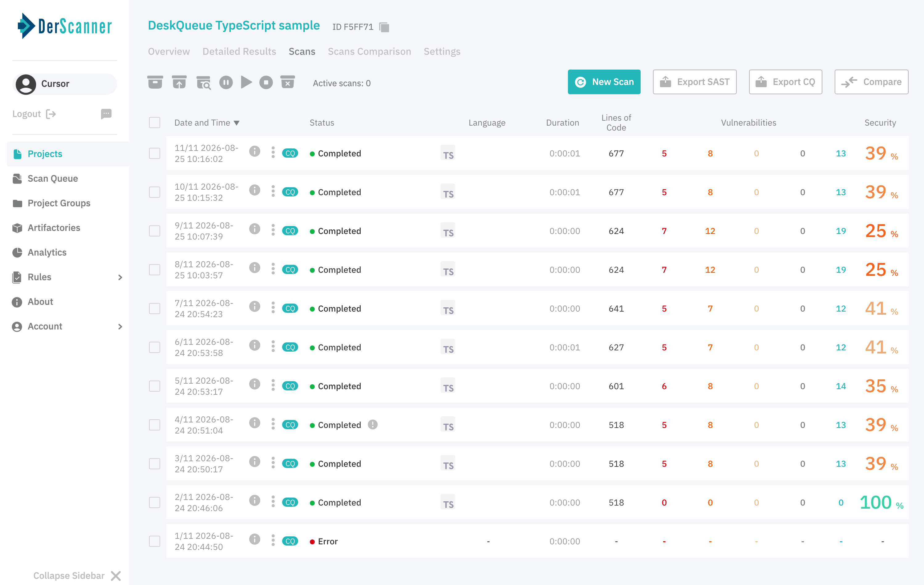The width and height of the screenshot is (924, 585).
Task: Expand the Rules sidebar chevron
Action: click(120, 277)
